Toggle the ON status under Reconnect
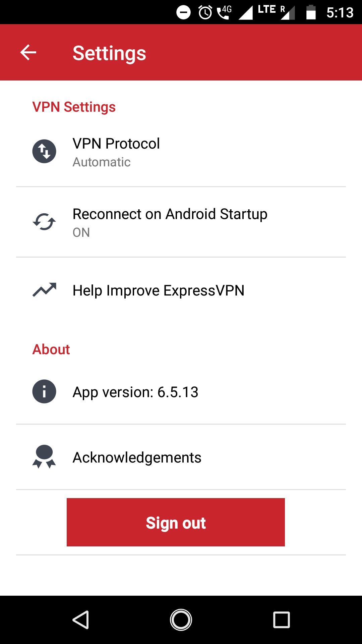 pos(81,232)
